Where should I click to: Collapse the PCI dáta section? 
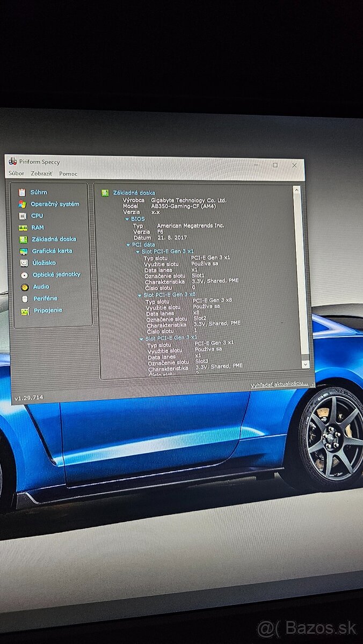point(128,245)
